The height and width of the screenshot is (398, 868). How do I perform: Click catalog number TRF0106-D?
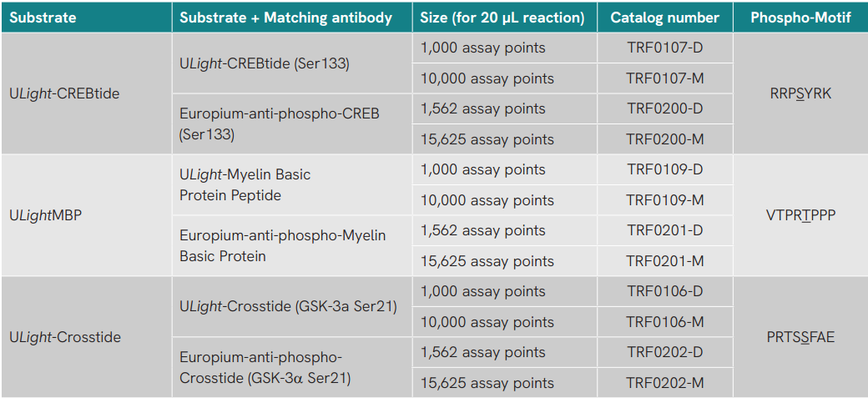665,292
